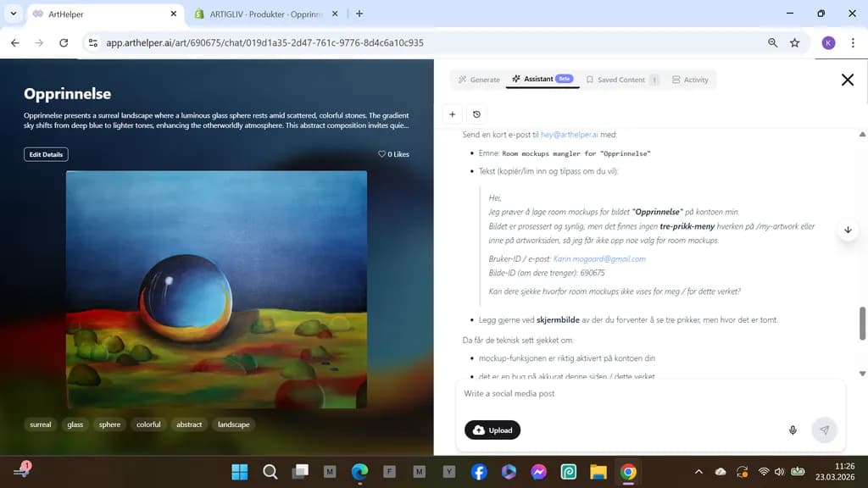This screenshot has height=488, width=868.
Task: Open the Chrome profile K avatar
Action: coord(828,42)
